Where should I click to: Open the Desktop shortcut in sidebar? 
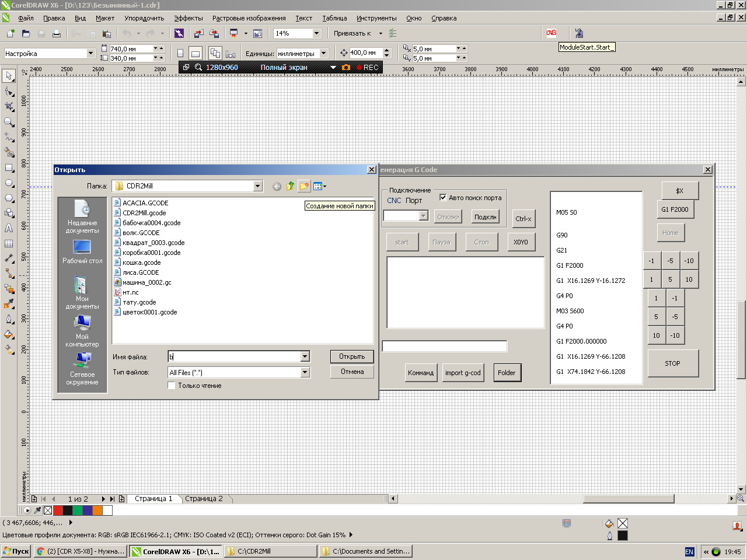click(x=82, y=252)
